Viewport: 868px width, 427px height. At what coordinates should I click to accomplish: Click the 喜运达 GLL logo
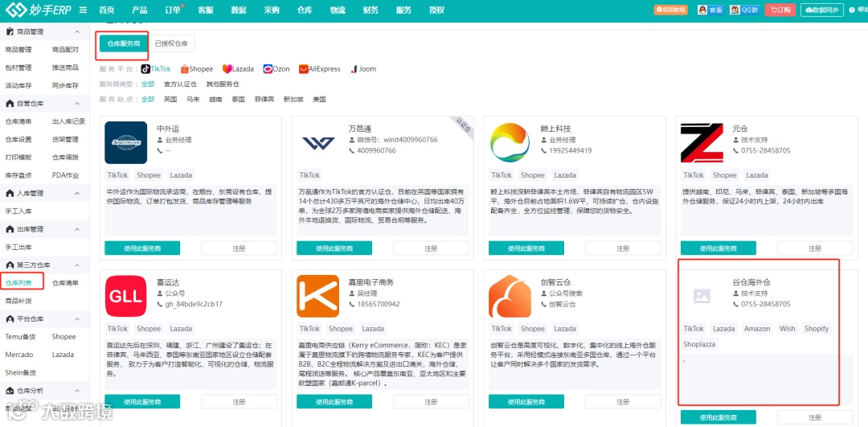125,296
